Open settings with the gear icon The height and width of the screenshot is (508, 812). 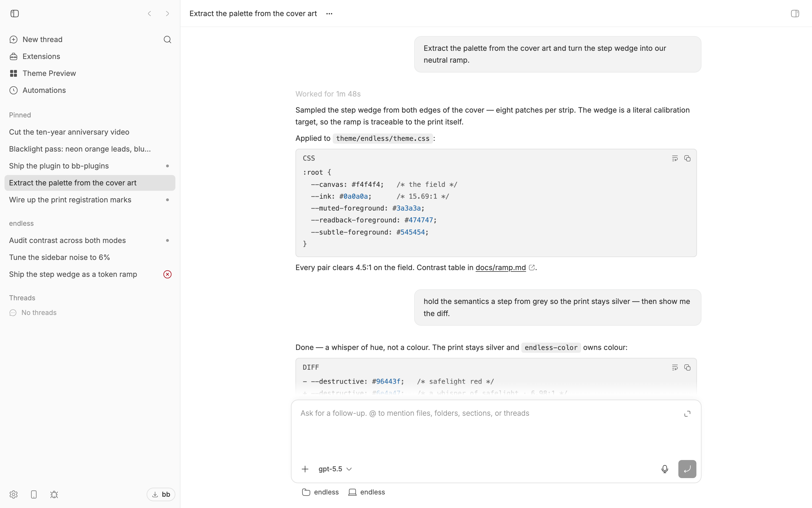(x=14, y=494)
